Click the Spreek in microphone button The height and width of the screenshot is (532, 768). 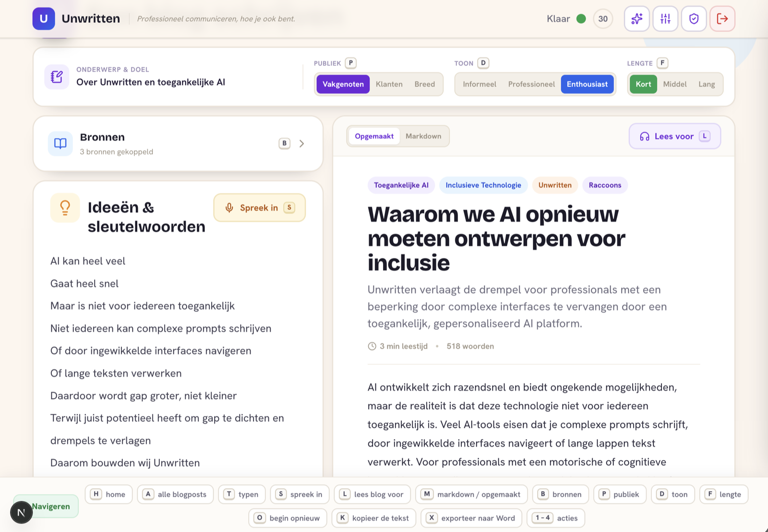(x=260, y=207)
